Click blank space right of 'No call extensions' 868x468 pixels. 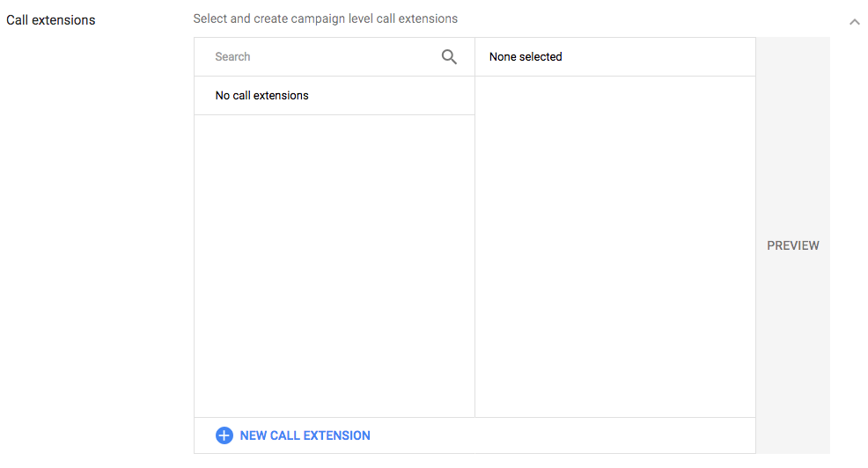[x=396, y=96]
